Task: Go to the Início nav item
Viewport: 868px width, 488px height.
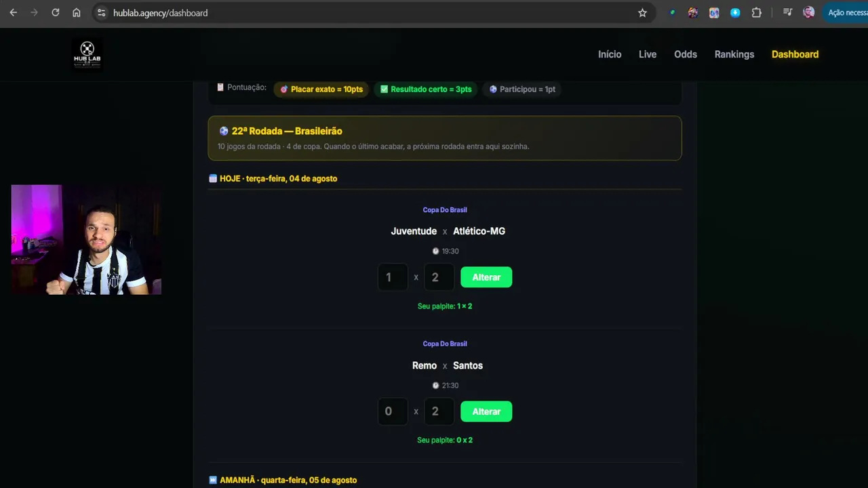Action: pyautogui.click(x=610, y=54)
